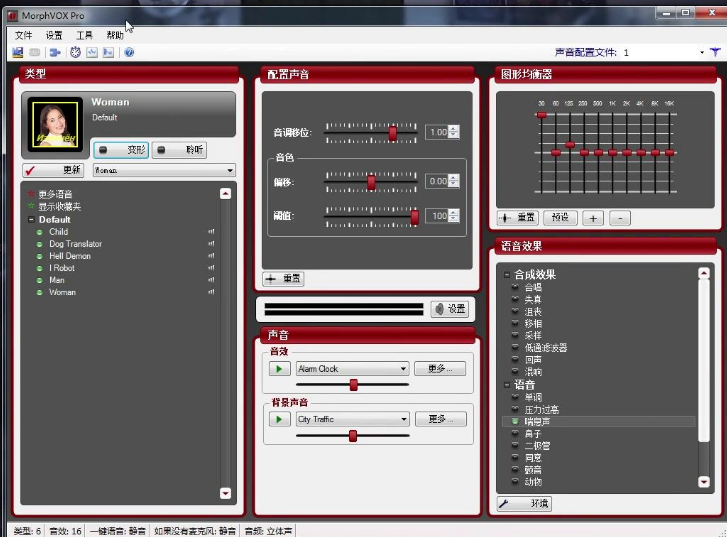Click the blue plug connector toolbar icon

tap(55, 52)
